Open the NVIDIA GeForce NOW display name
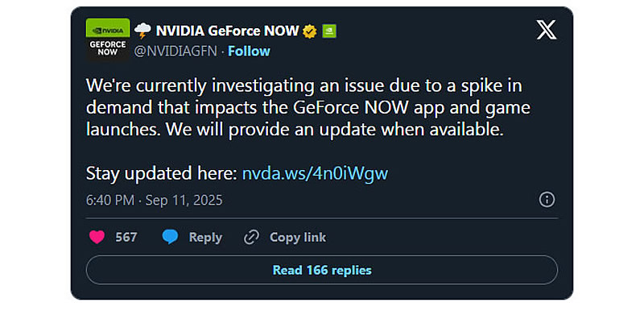 click(x=227, y=31)
